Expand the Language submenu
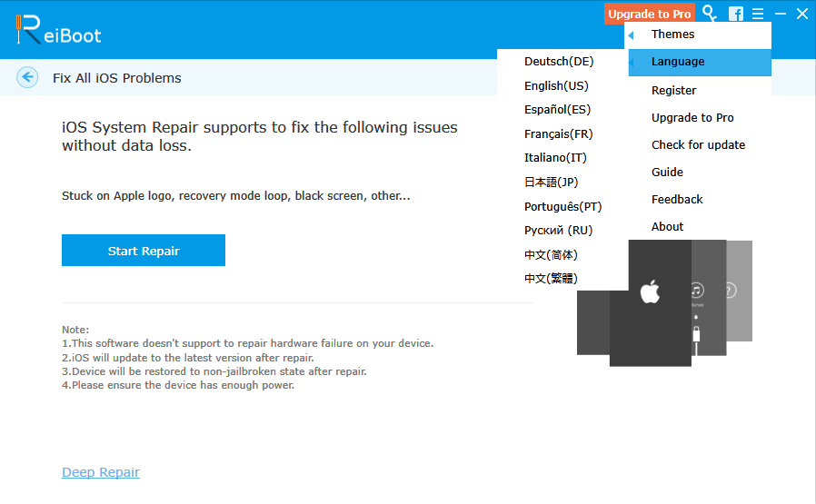This screenshot has height=504, width=816. (700, 62)
